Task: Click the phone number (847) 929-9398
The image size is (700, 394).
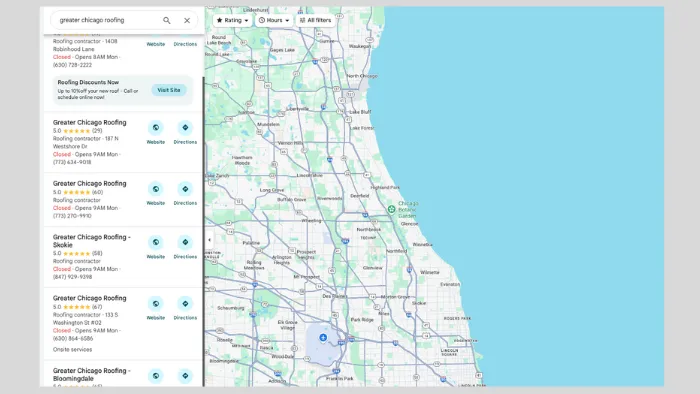Action: pos(72,277)
